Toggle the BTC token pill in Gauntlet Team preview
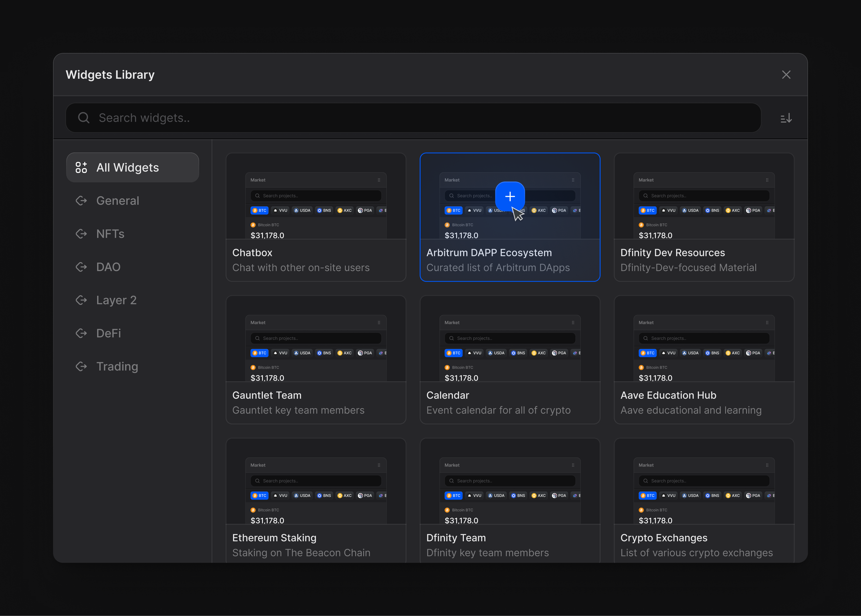This screenshot has width=861, height=616. 259,353
